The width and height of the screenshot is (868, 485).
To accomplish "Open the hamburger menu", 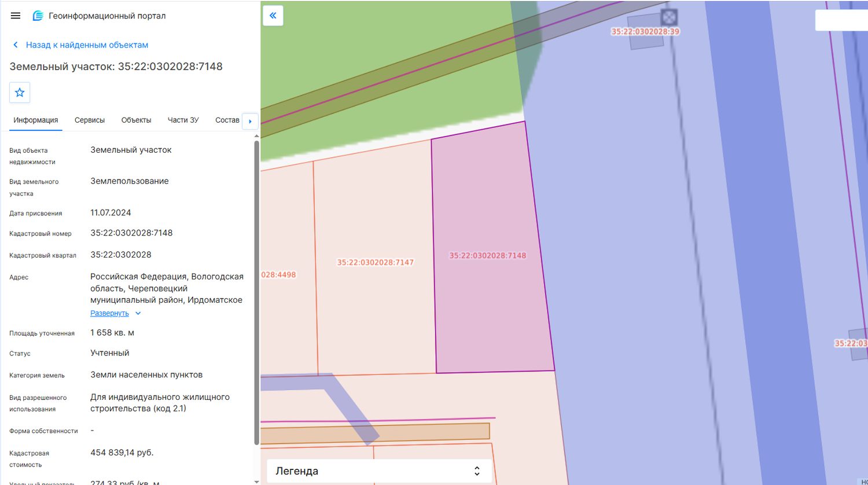I will pos(16,16).
